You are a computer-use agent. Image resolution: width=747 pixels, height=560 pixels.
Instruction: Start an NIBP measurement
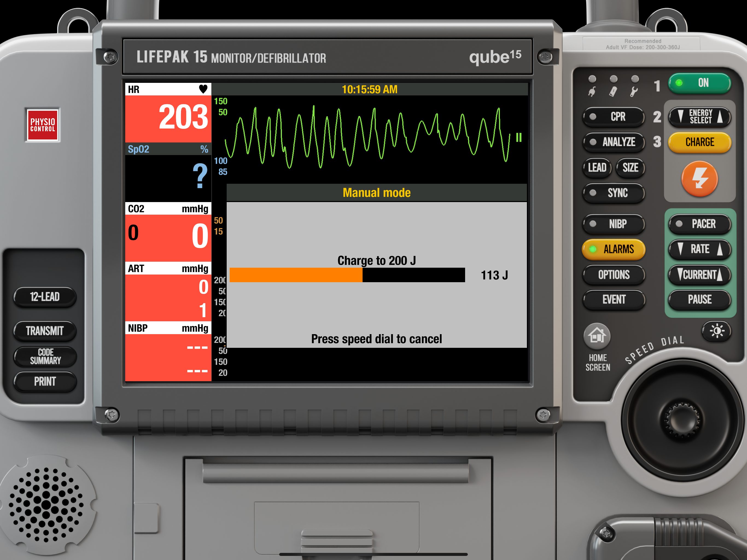pyautogui.click(x=613, y=224)
